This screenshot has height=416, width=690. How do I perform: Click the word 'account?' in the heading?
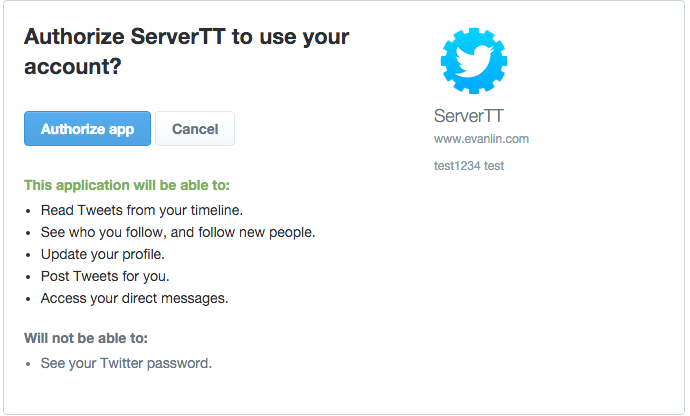[x=73, y=66]
